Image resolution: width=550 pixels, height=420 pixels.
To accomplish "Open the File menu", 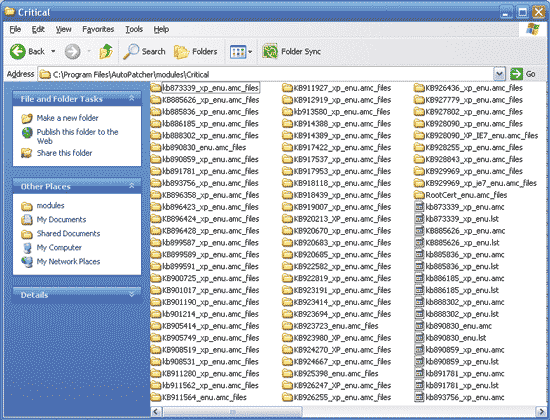I will click(x=15, y=29).
